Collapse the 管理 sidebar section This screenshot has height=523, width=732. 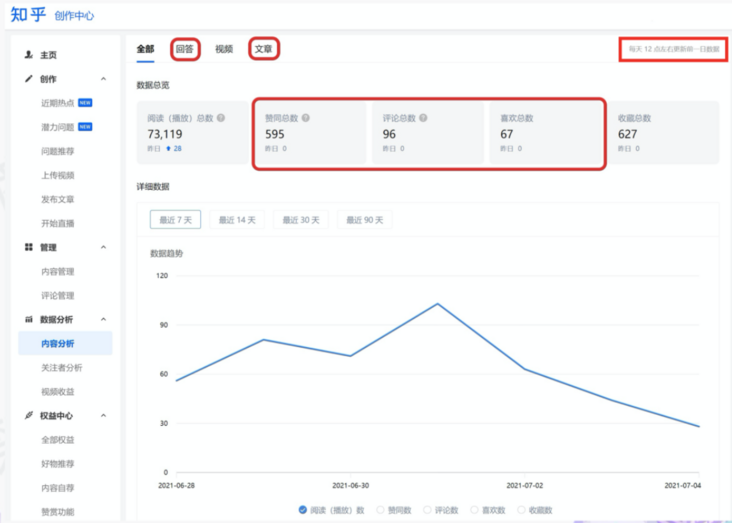[103, 247]
